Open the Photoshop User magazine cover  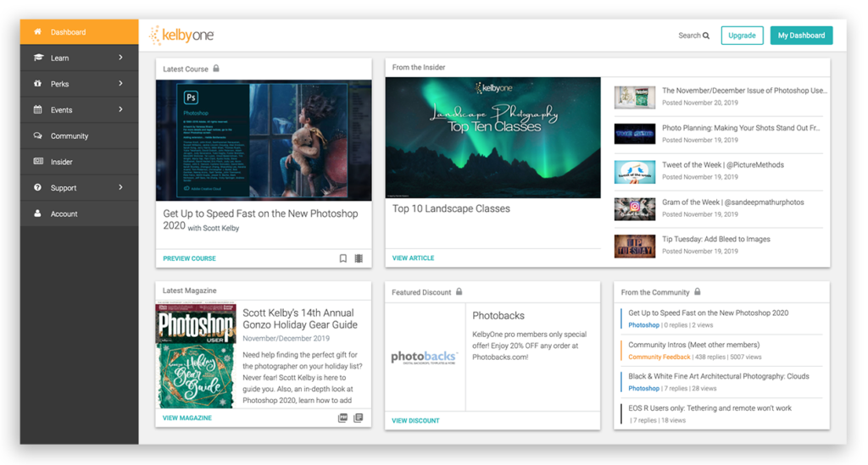pyautogui.click(x=196, y=356)
